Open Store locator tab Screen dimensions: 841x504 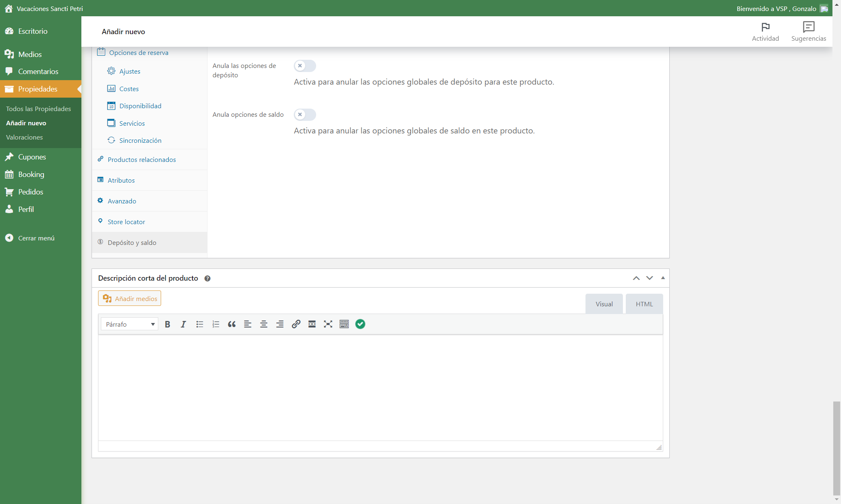(x=150, y=222)
